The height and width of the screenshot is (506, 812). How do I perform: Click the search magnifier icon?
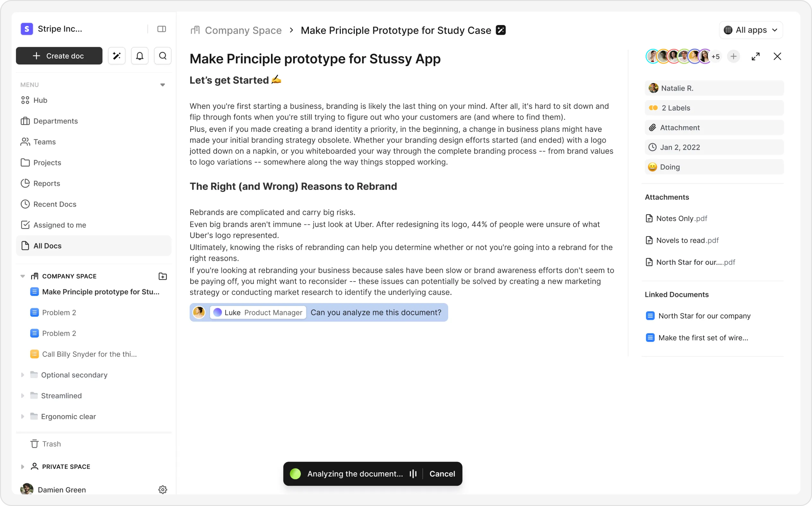coord(163,56)
